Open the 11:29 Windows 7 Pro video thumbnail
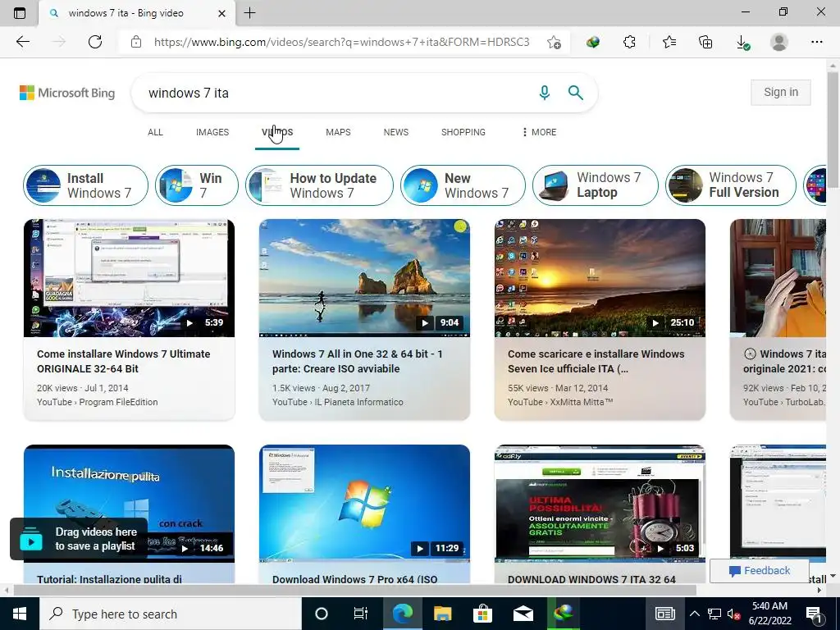This screenshot has width=840, height=630. [364, 504]
